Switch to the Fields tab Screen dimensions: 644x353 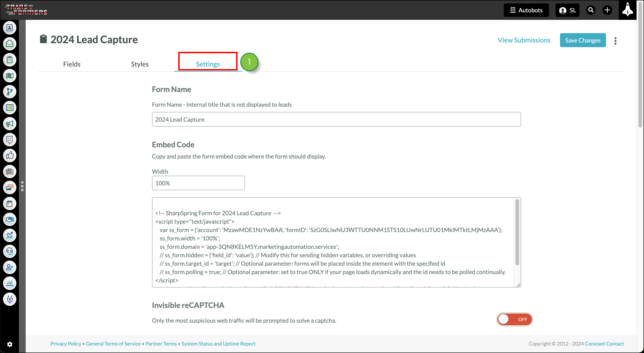coord(72,64)
